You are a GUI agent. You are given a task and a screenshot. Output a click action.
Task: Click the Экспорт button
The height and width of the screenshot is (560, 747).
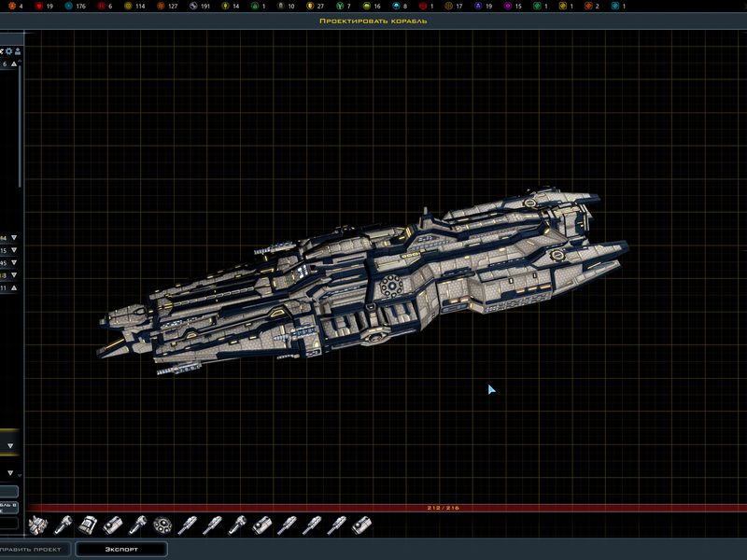click(121, 549)
